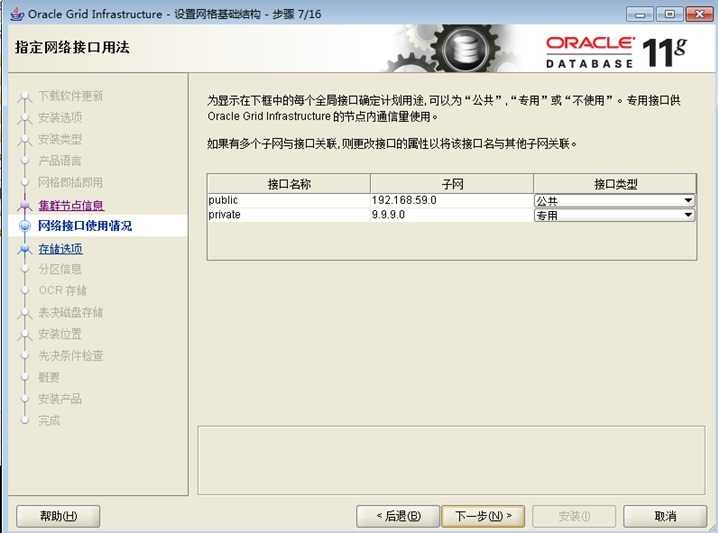
Task: Sort by the 接口名称 column header
Action: coord(288,184)
